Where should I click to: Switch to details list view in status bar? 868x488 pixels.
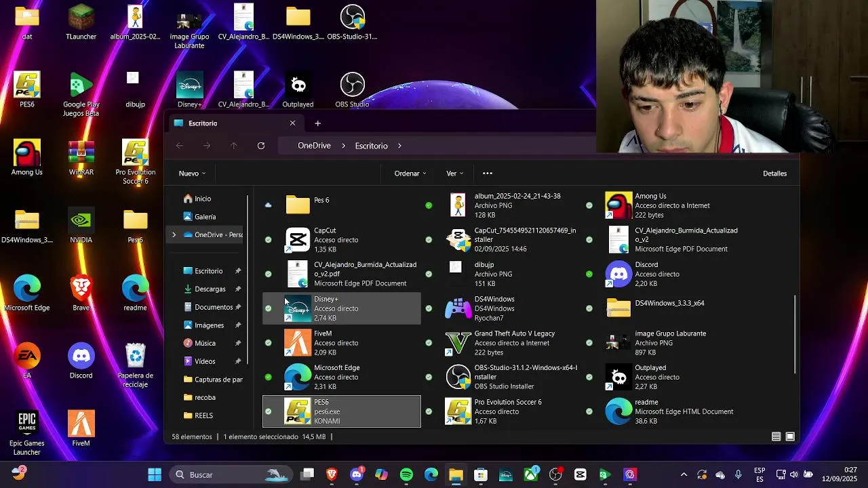[776, 437]
